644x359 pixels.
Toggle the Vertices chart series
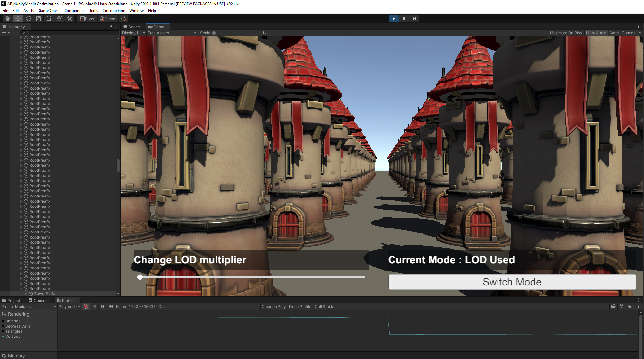pos(13,337)
